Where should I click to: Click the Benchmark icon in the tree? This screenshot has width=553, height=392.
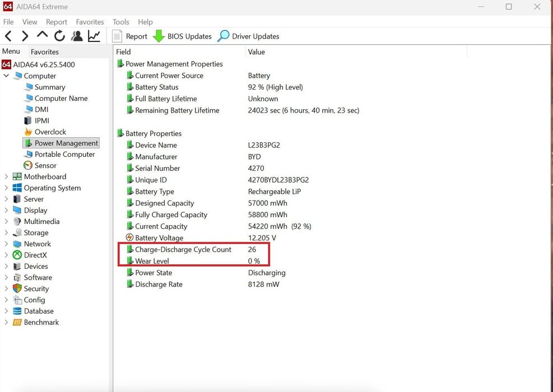[17, 322]
